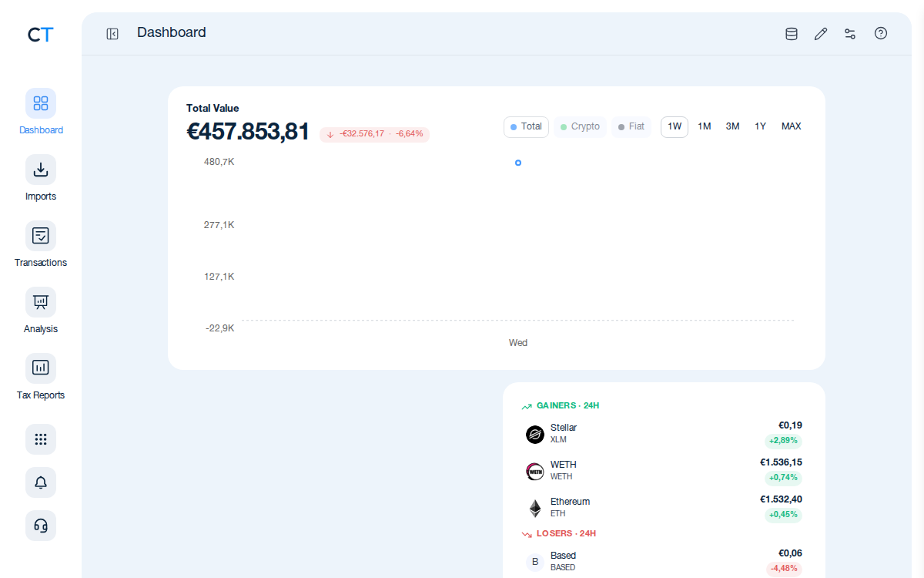Toggle the Crypto chart series
This screenshot has width=924, height=578.
point(580,127)
